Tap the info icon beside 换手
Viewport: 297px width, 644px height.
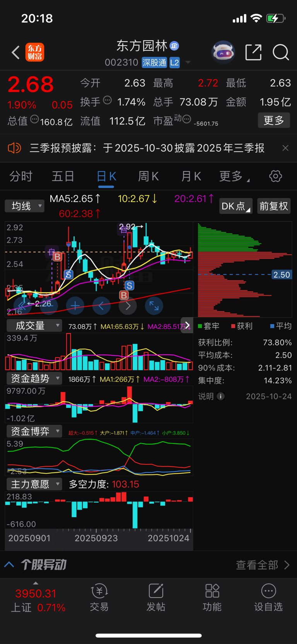pyautogui.click(x=108, y=100)
